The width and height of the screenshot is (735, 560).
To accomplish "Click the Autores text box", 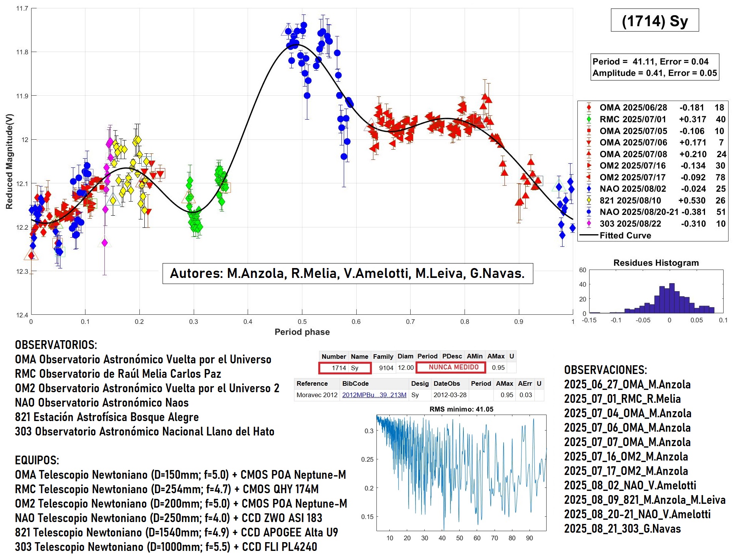I will [347, 273].
